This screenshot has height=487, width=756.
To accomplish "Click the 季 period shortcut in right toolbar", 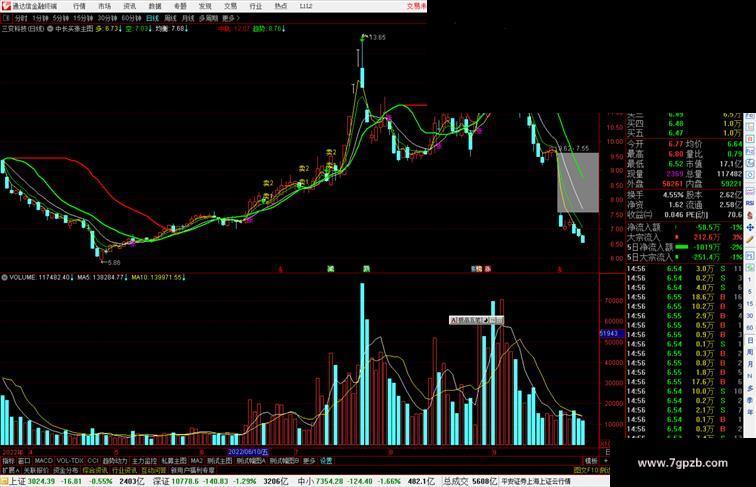I will pos(750,400).
